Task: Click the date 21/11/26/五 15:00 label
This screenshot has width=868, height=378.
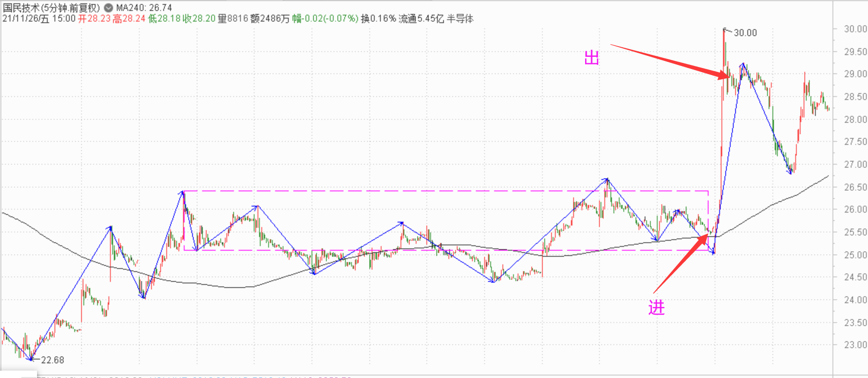Action: point(39,19)
